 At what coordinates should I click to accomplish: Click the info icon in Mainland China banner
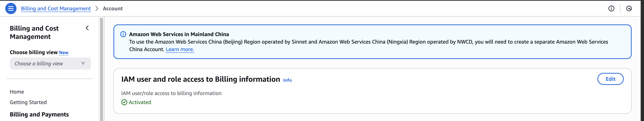(x=123, y=34)
